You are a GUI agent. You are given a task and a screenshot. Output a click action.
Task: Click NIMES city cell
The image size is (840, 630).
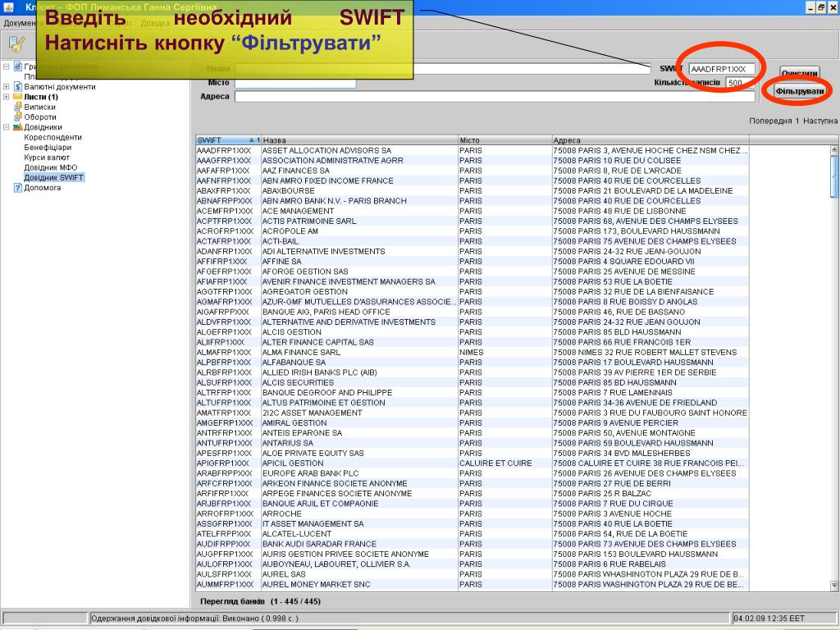(x=504, y=353)
